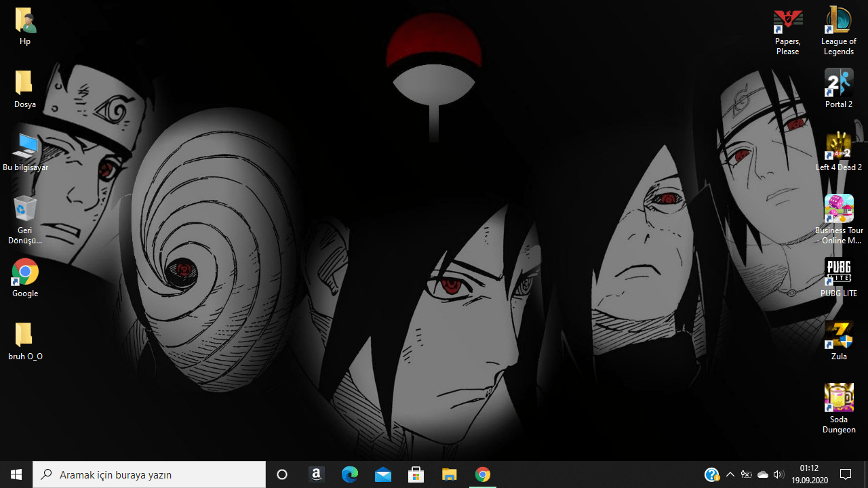Open the Windows Start menu
The image size is (868, 488).
click(16, 474)
